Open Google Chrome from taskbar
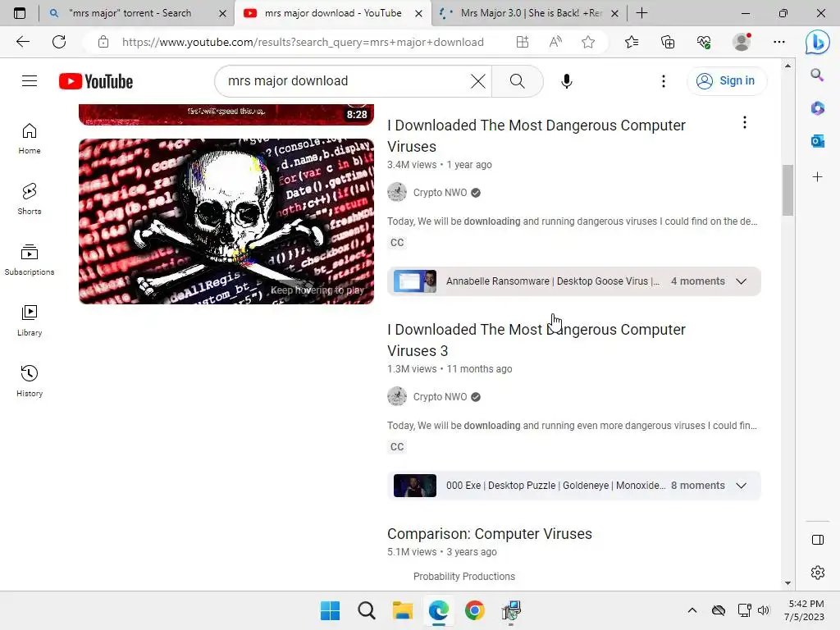The height and width of the screenshot is (630, 840). (x=475, y=610)
